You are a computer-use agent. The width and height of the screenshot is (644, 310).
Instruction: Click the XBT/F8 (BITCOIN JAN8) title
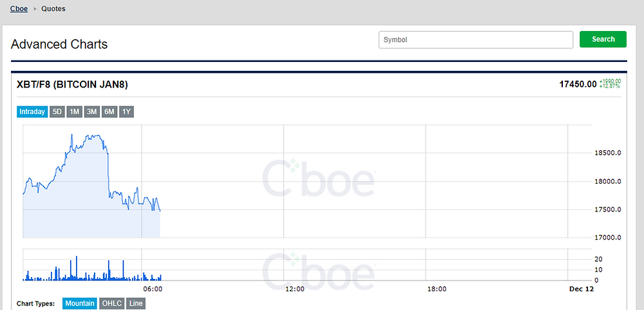pos(72,84)
